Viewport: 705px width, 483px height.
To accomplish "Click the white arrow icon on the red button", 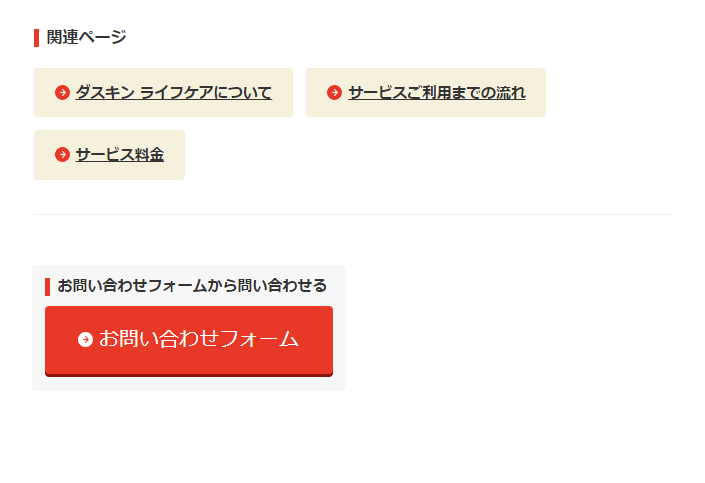I will (85, 339).
